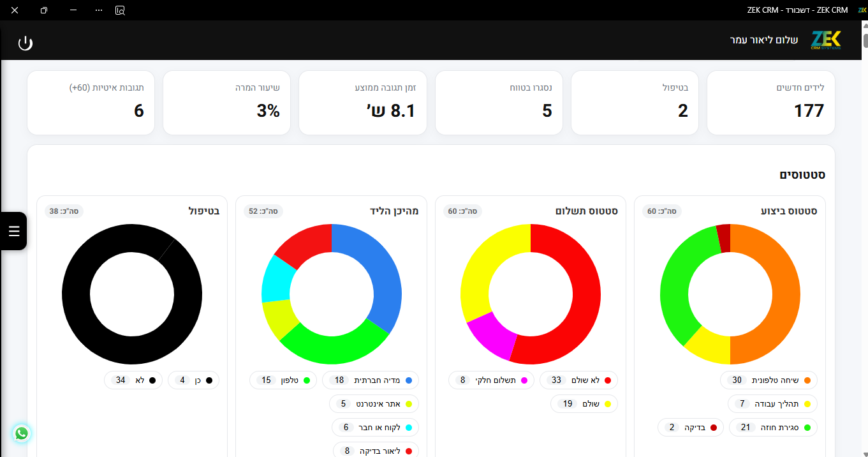The width and height of the screenshot is (868, 457).
Task: Open the black hamburger side menu
Action: (x=14, y=231)
